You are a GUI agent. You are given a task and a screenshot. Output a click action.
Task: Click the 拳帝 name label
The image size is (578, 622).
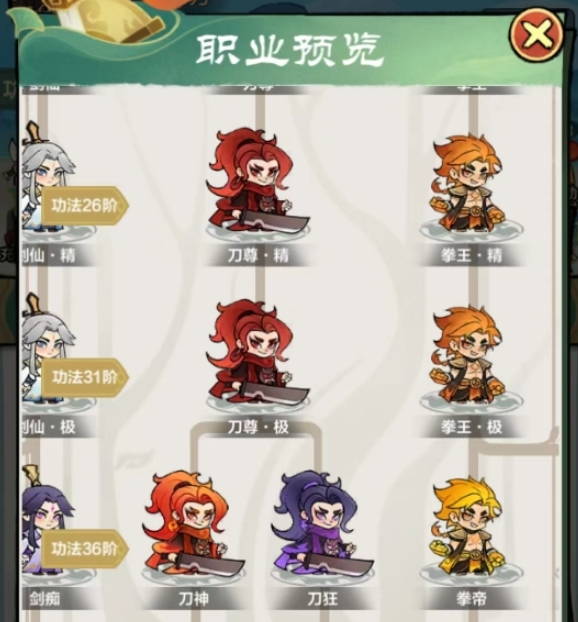471,599
